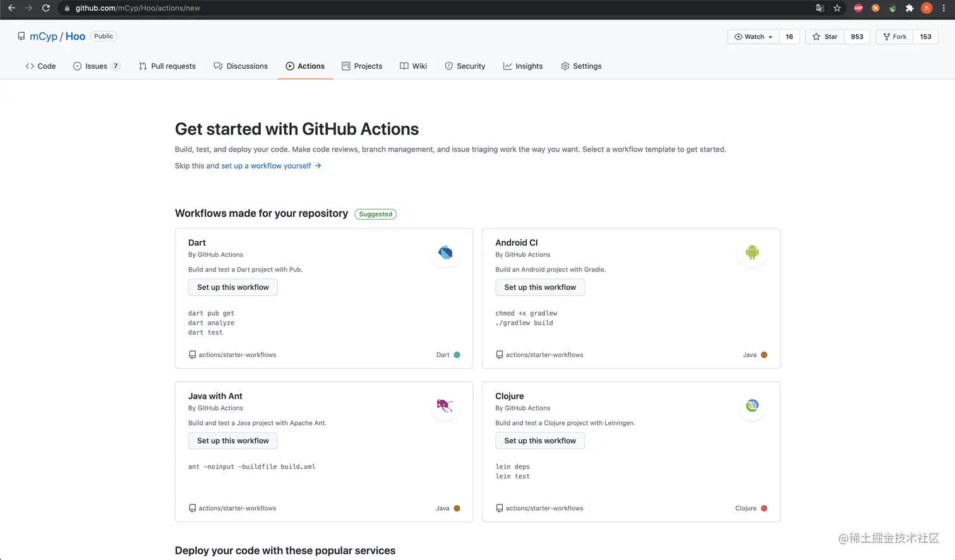Open the ABP adblock extension icon
Screen dimensions: 955x560
click(x=858, y=8)
